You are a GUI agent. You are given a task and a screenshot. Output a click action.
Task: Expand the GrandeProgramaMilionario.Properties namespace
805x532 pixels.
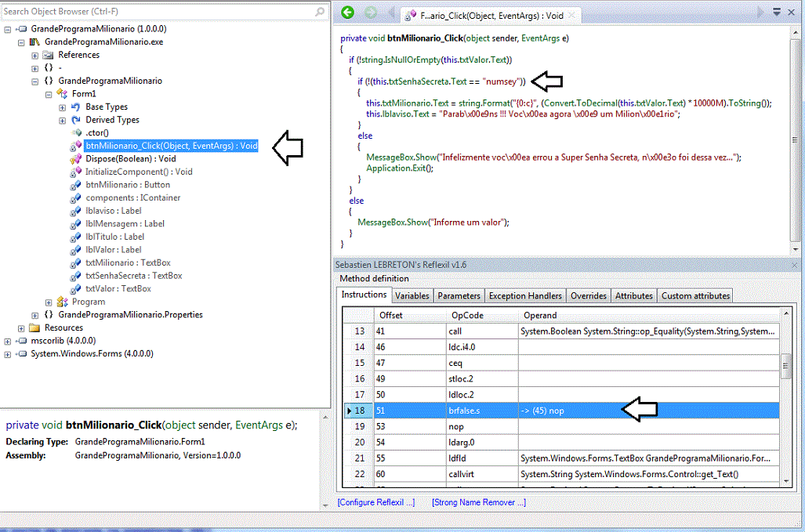click(35, 316)
